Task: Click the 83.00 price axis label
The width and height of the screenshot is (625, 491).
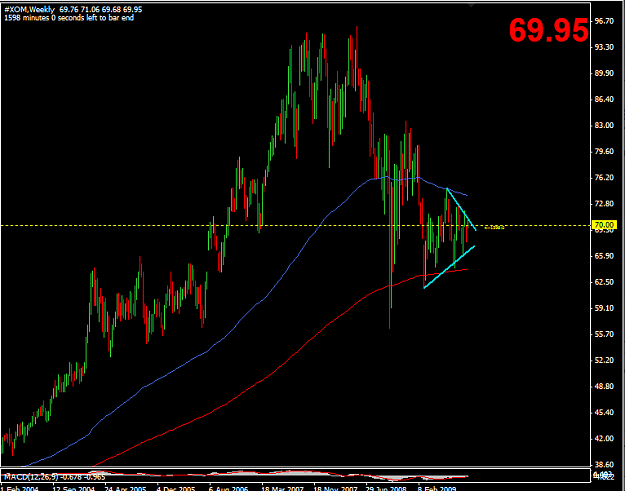Action: pos(603,125)
